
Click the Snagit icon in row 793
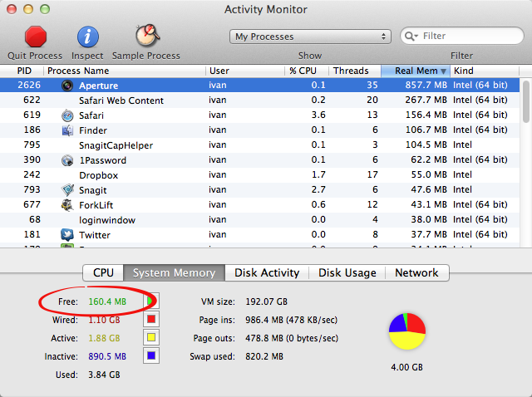(x=67, y=190)
